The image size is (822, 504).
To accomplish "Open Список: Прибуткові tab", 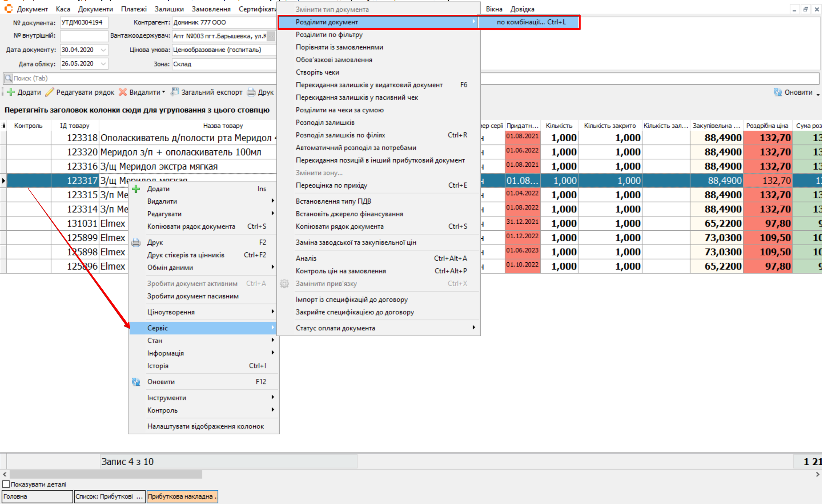I will (109, 496).
